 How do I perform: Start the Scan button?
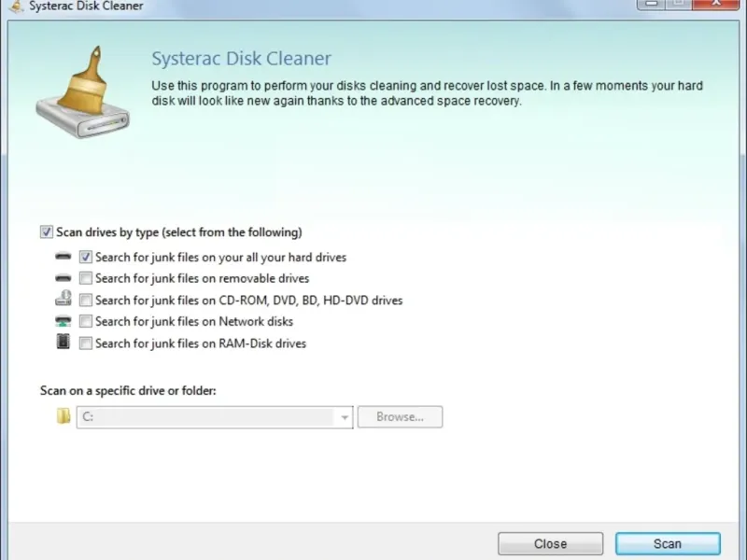pos(668,544)
